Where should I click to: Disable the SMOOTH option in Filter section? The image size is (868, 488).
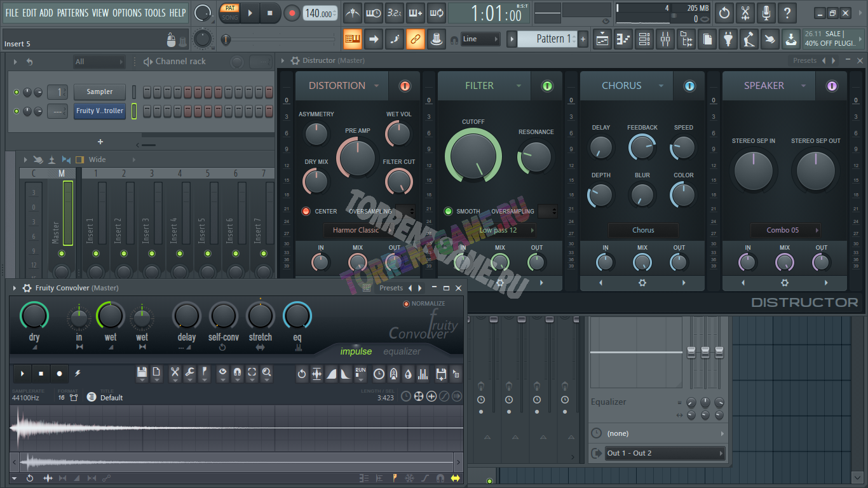448,211
